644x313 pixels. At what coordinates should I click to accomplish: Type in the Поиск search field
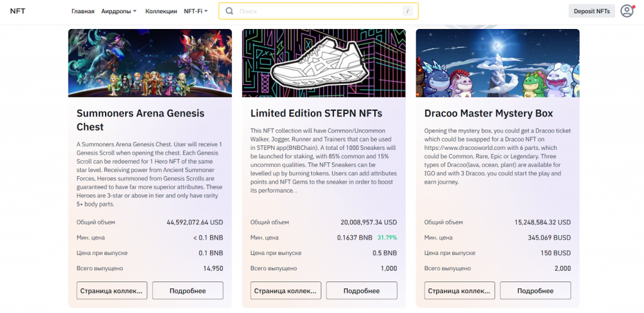(314, 11)
